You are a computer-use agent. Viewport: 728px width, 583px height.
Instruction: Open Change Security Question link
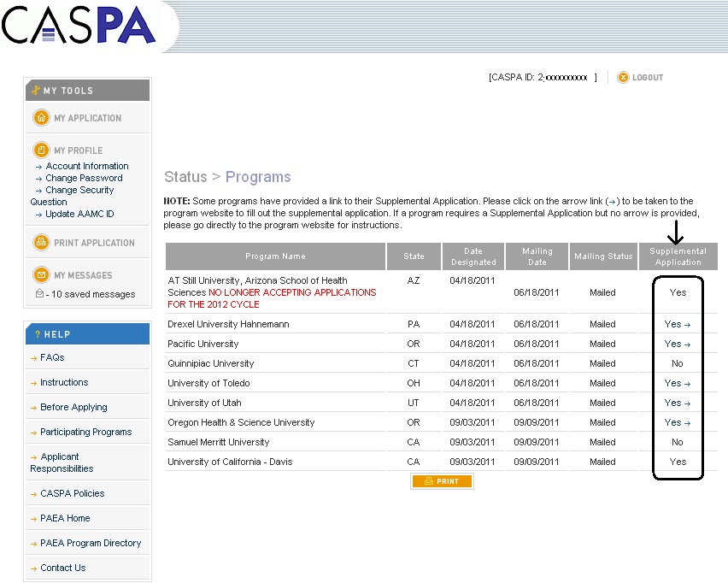point(72,196)
